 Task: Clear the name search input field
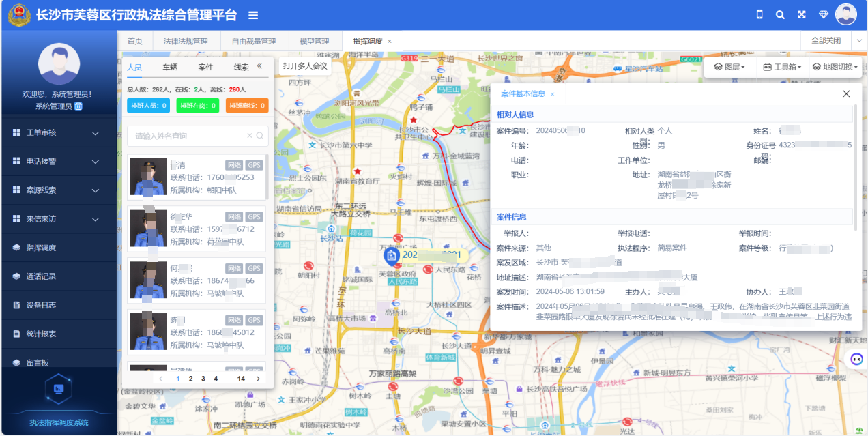click(x=249, y=136)
